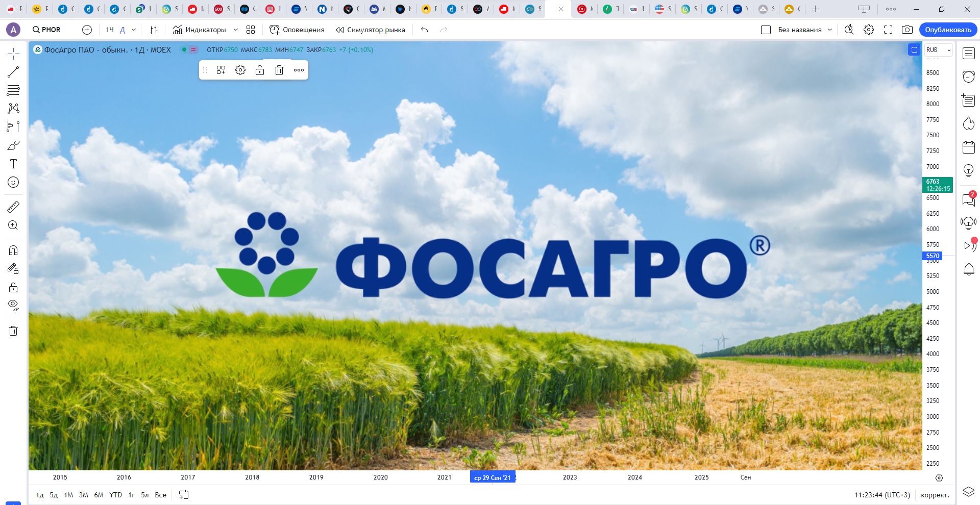Expand the Без названия layout menu chevron
980x505 pixels.
830,30
